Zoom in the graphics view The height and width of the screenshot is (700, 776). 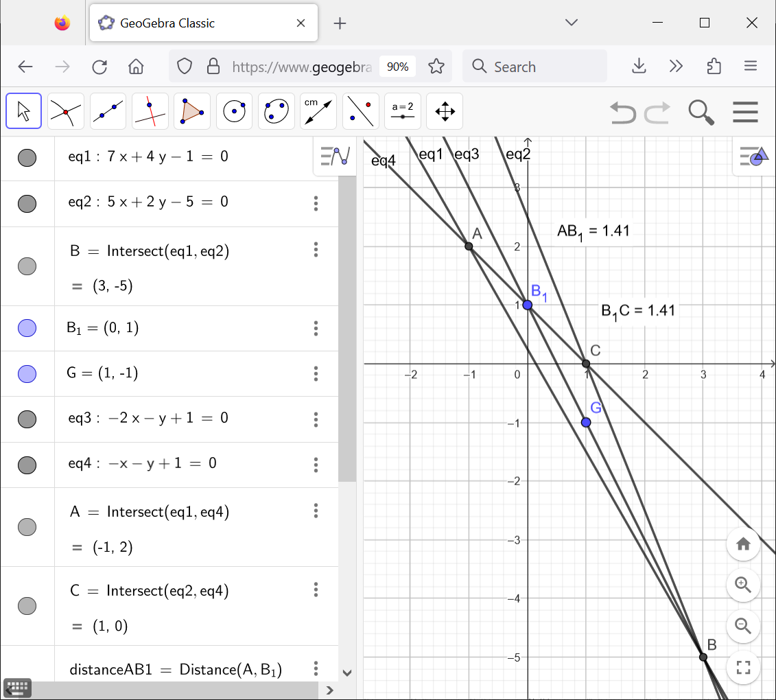coord(743,585)
